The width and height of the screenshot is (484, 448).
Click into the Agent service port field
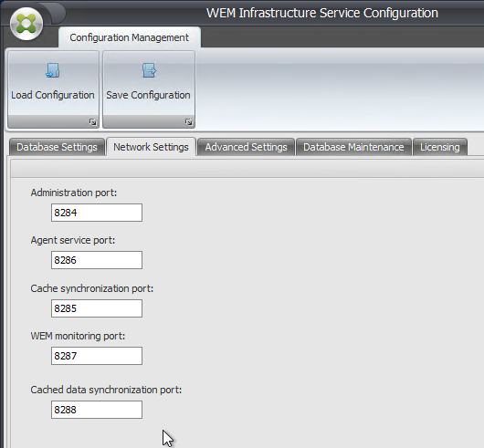coord(97,260)
